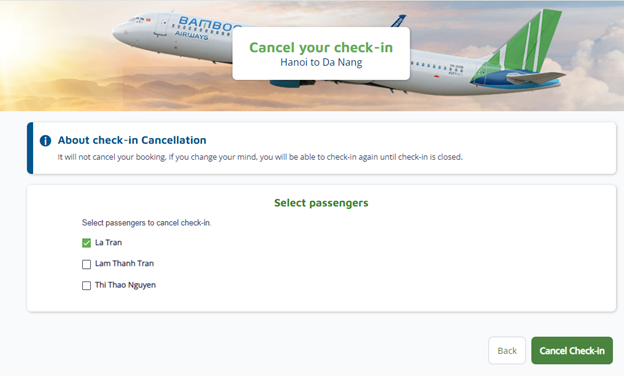This screenshot has height=376, width=624.
Task: Select the La Tran name label
Action: pyautogui.click(x=109, y=243)
